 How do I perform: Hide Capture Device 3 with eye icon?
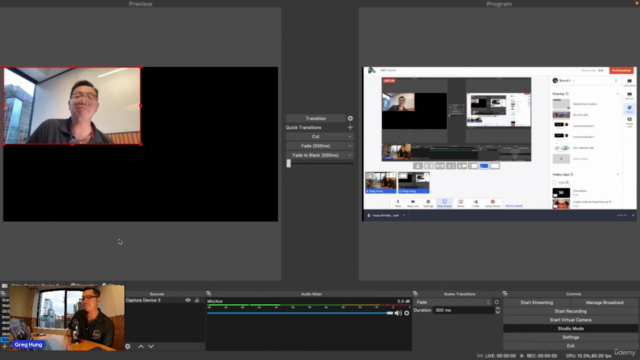click(188, 300)
